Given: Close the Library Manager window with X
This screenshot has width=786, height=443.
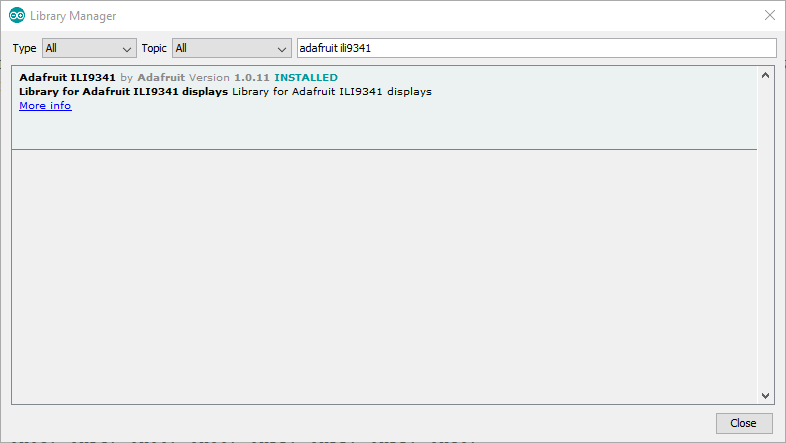Looking at the screenshot, I should tap(770, 16).
